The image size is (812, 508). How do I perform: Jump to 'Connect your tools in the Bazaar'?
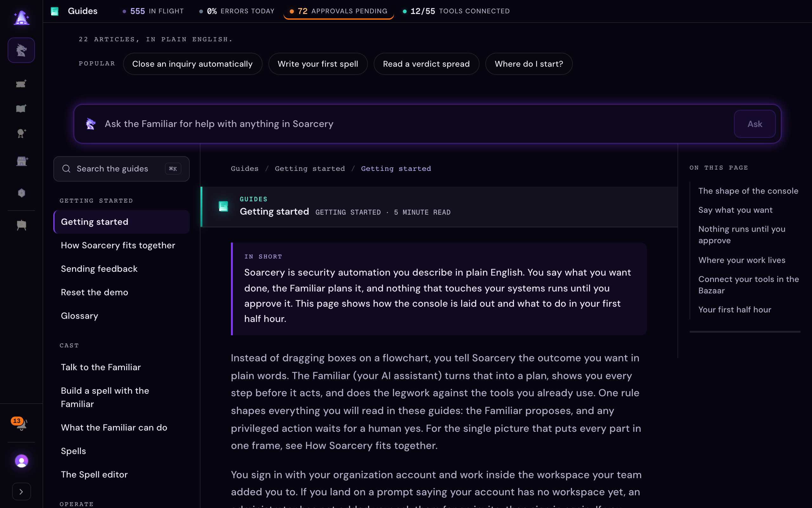[749, 285]
